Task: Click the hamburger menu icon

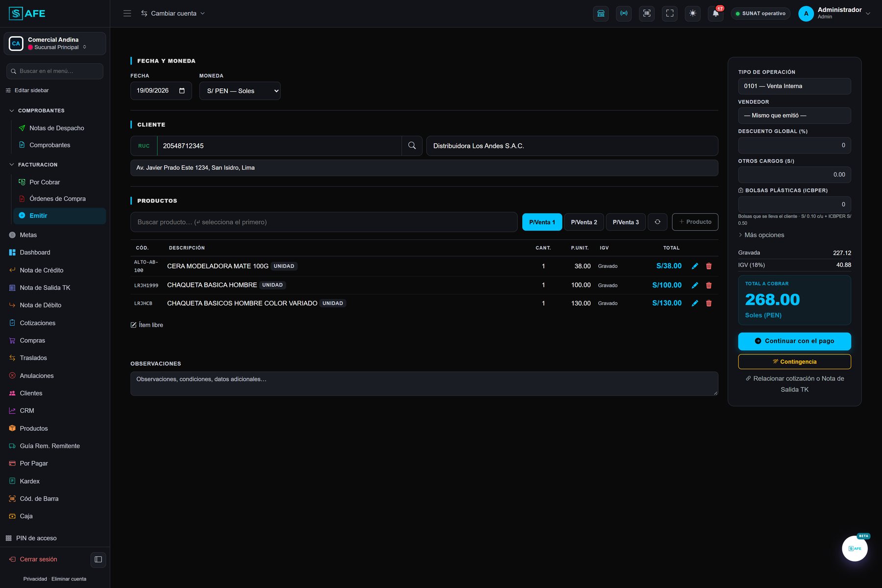Action: (127, 14)
